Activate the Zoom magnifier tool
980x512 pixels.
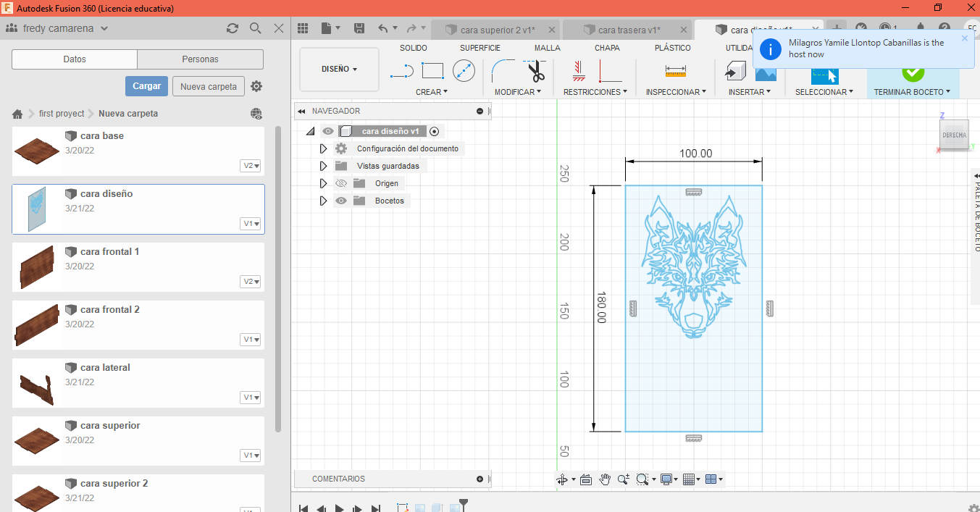click(x=622, y=479)
